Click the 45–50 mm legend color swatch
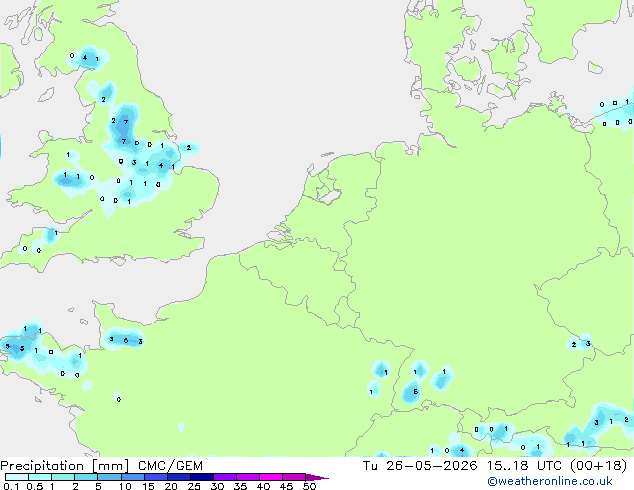Screen dimensions: 634x490 [294, 477]
